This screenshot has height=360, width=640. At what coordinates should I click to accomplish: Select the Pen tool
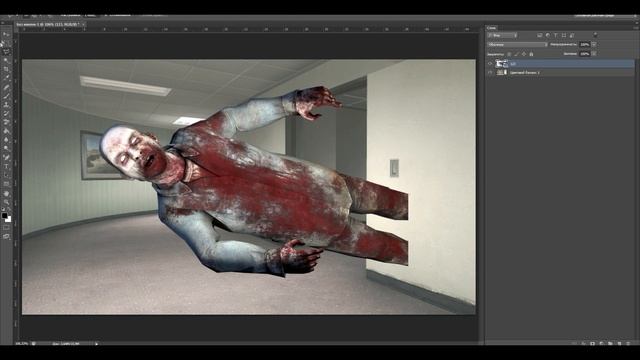pos(6,158)
